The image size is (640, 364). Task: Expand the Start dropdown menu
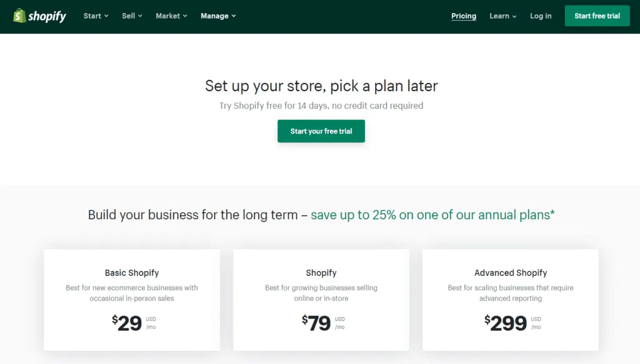click(x=96, y=16)
